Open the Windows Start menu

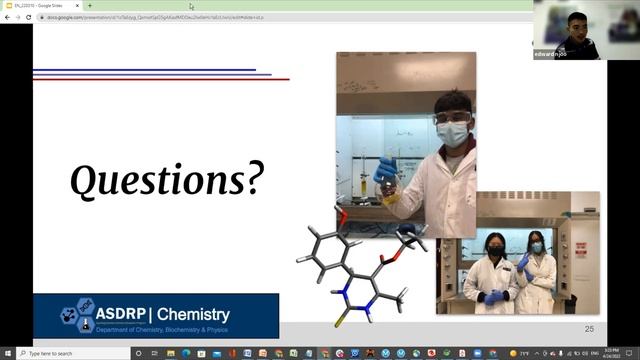(x=7, y=353)
